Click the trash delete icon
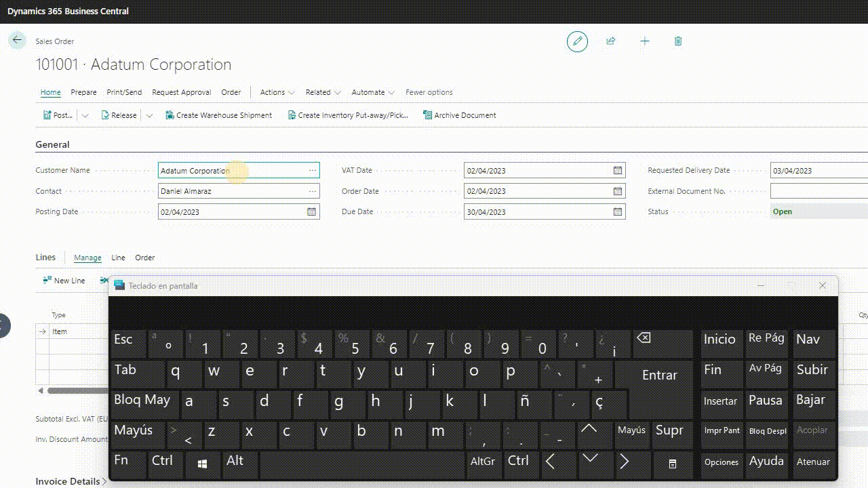 point(678,41)
